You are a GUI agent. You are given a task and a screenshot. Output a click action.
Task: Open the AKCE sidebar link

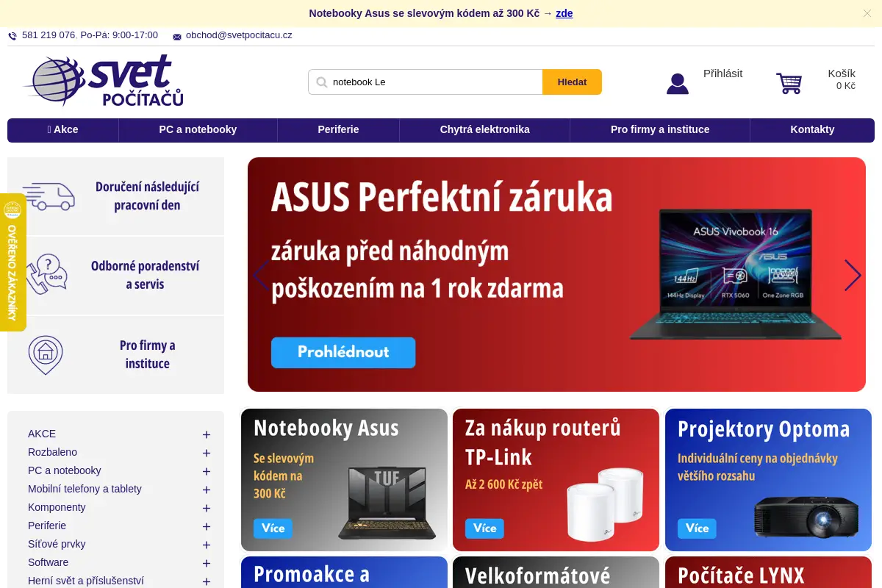42,434
